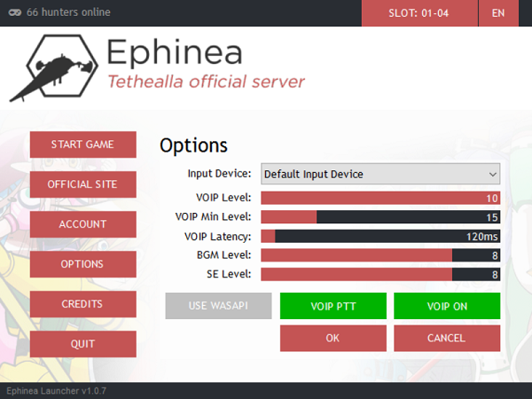Click the Input Device dropdown chevron arrow
The height and width of the screenshot is (399, 532).
click(493, 175)
